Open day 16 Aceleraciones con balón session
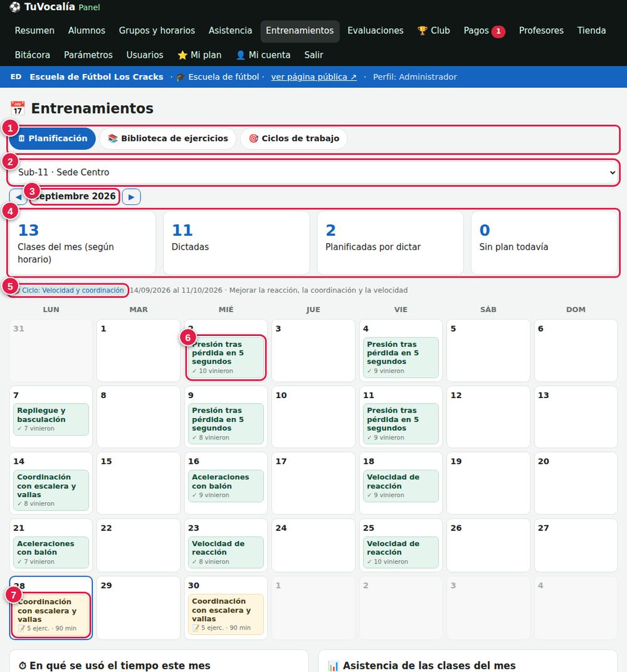Image resolution: width=627 pixels, height=672 pixels. point(226,486)
